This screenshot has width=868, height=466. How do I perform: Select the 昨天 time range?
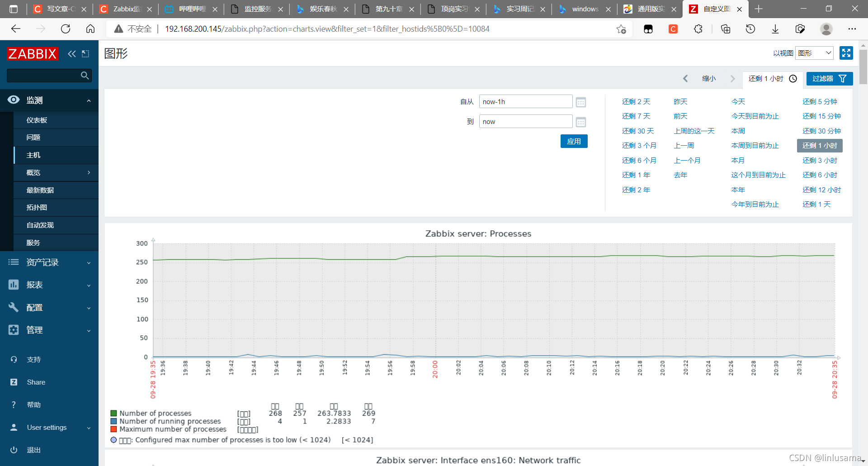(680, 102)
